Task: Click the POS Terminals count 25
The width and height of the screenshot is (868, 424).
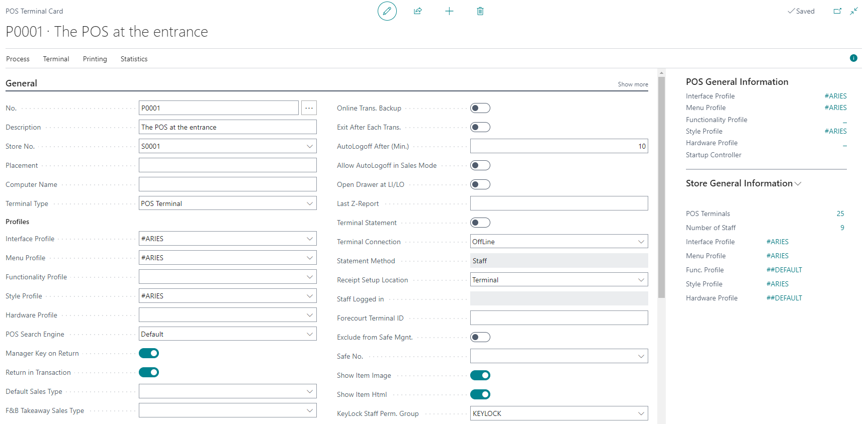Action: coord(840,214)
